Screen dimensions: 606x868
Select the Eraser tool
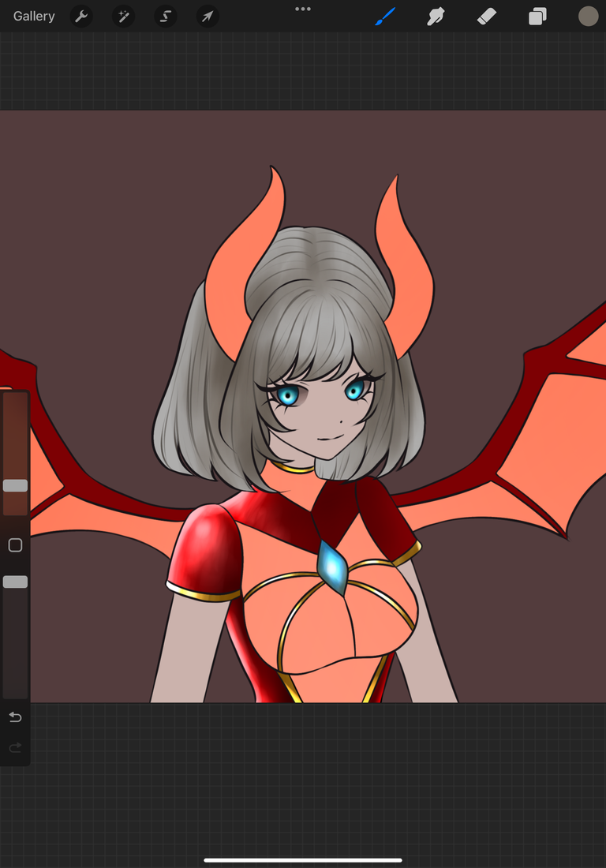click(487, 16)
